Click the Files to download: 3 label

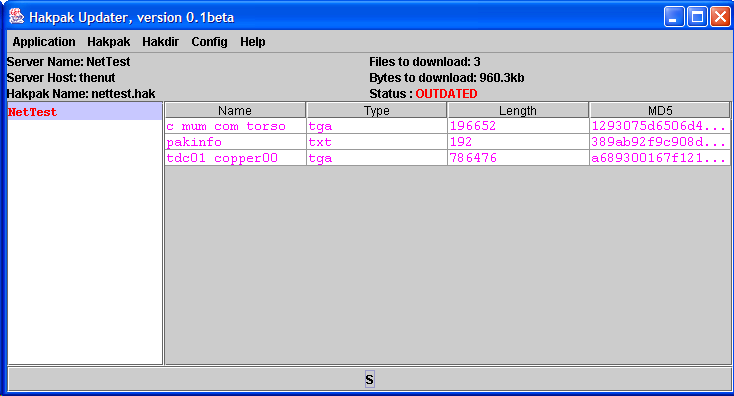[425, 62]
